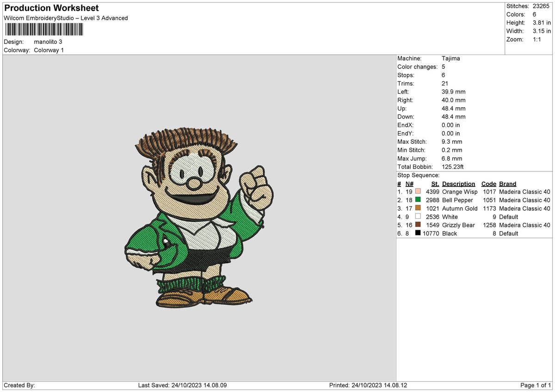The height and width of the screenshot is (392, 555).
Task: Click 'Default' brand in the White row
Action: (x=508, y=216)
